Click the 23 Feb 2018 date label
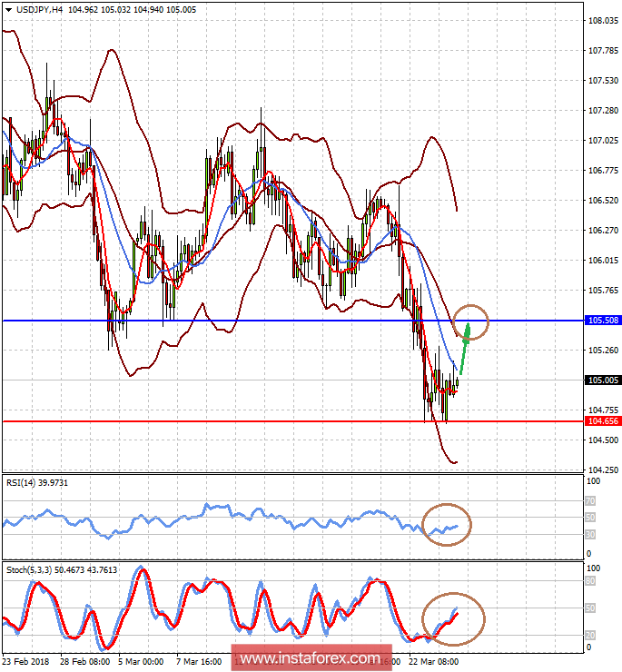This screenshot has width=622, height=672. tap(25, 662)
